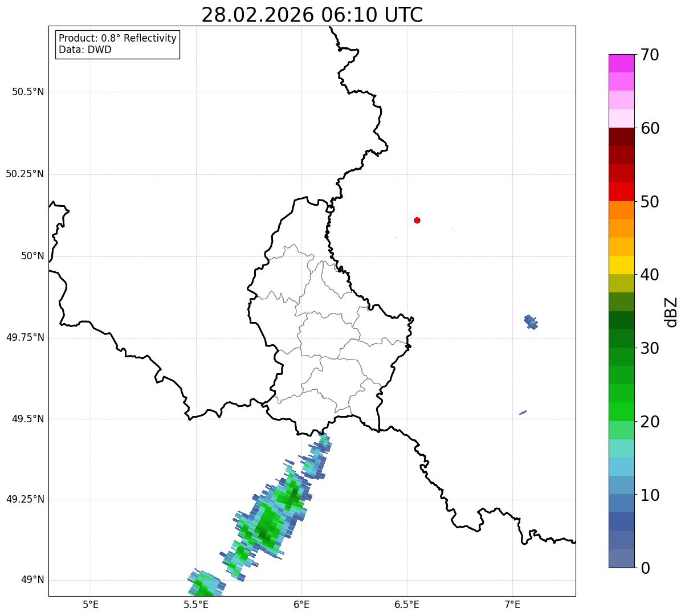Click the bright green colorbar segment above 20
This screenshot has width=685, height=616.
click(621, 412)
